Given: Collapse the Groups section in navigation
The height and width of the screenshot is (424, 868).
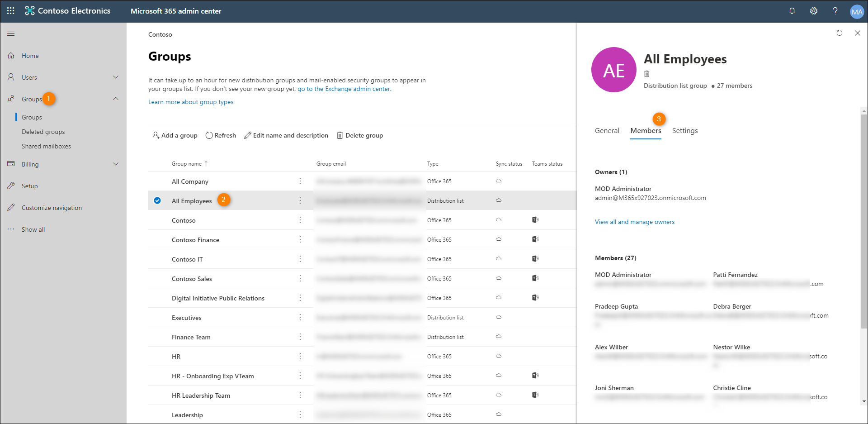Looking at the screenshot, I should click(116, 98).
